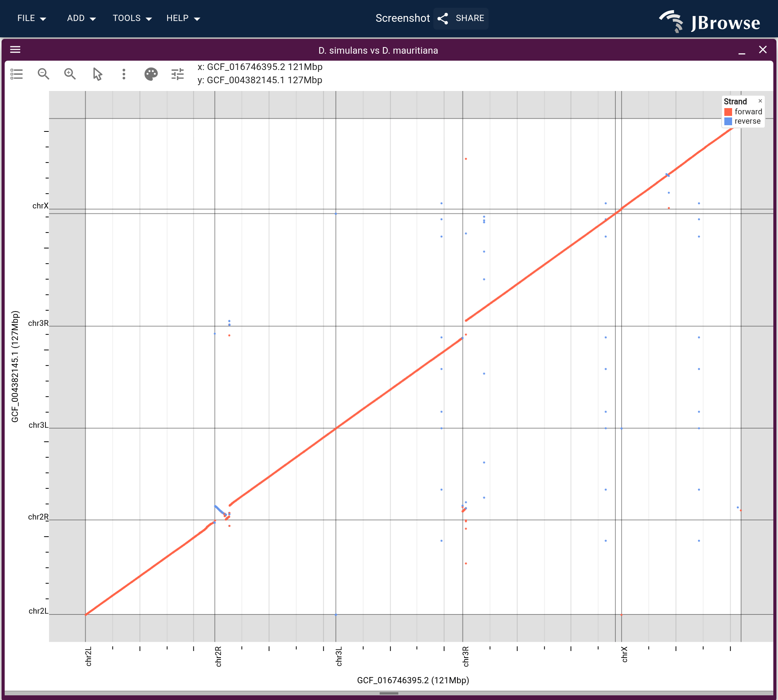This screenshot has width=778, height=700.
Task: Click the view title D. simulans vs D. mauritiana
Action: (x=378, y=51)
